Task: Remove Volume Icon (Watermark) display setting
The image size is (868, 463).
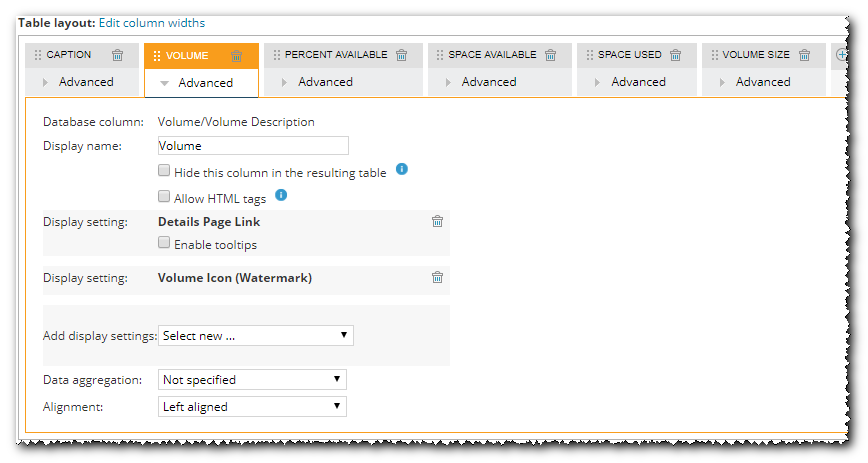Action: click(x=437, y=278)
